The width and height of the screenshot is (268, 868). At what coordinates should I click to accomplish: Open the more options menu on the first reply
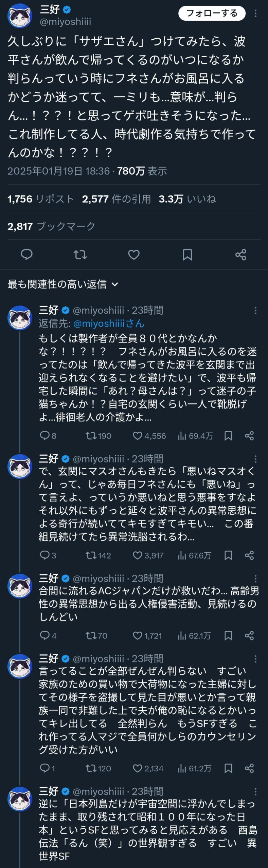pyautogui.click(x=255, y=310)
